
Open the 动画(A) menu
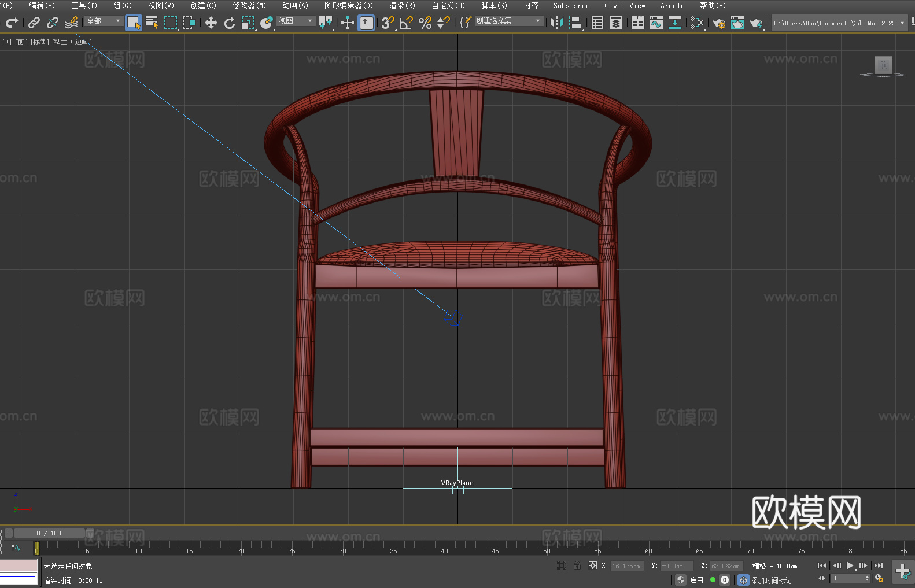(x=295, y=5)
